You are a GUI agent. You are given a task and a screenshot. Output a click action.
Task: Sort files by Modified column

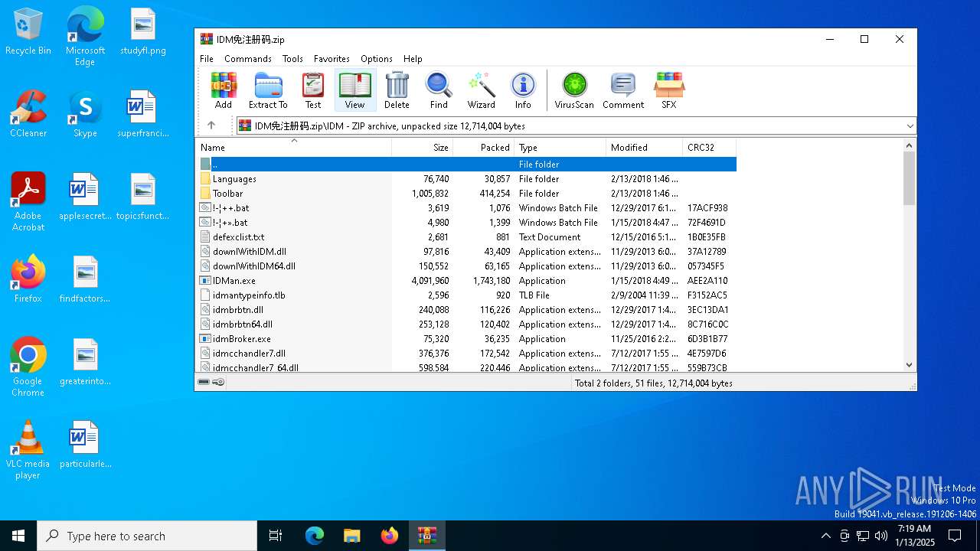(645, 148)
